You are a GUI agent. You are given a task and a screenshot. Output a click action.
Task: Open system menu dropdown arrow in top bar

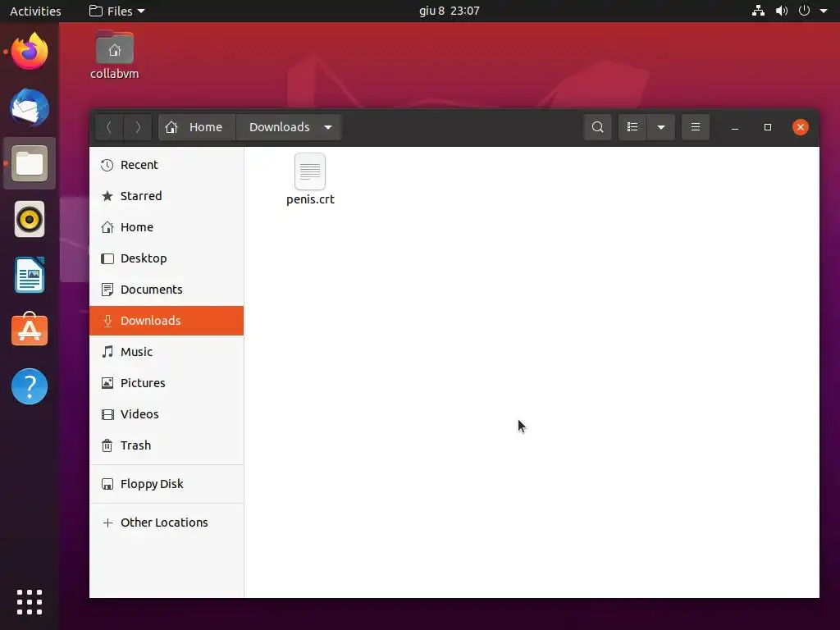[x=824, y=11]
